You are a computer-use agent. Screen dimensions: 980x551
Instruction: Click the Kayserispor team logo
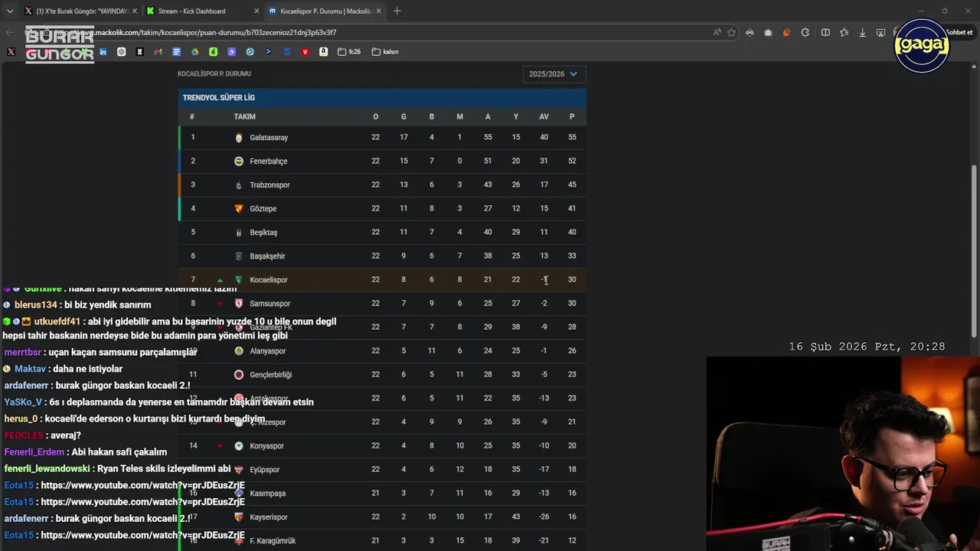coord(239,517)
